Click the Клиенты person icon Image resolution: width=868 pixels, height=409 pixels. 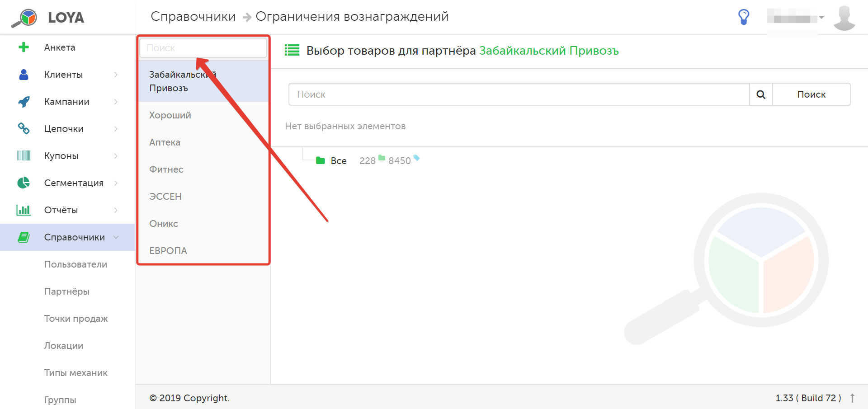click(24, 75)
